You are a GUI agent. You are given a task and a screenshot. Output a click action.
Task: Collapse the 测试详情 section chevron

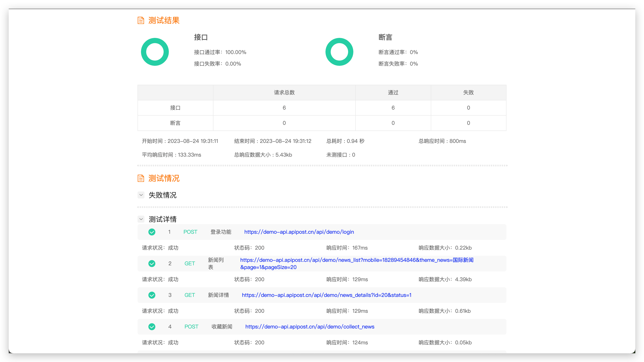(141, 219)
